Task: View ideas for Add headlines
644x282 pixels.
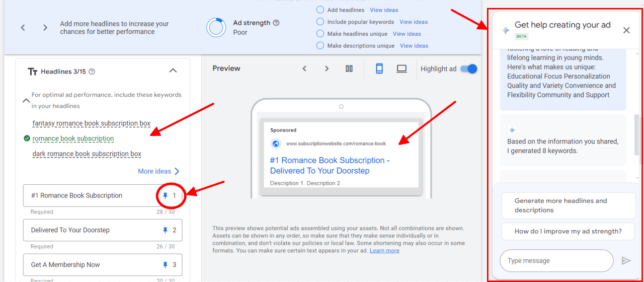Action: tap(384, 10)
